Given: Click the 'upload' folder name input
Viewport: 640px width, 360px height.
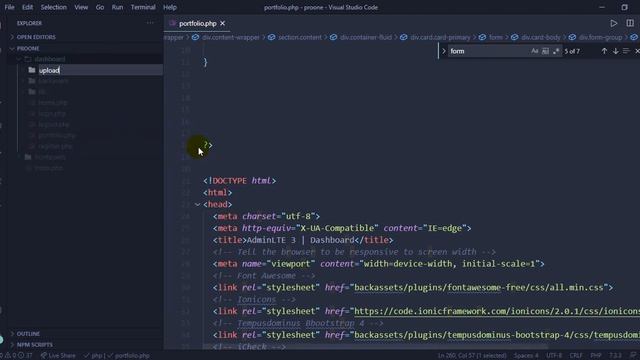Looking at the screenshot, I should [x=100, y=70].
